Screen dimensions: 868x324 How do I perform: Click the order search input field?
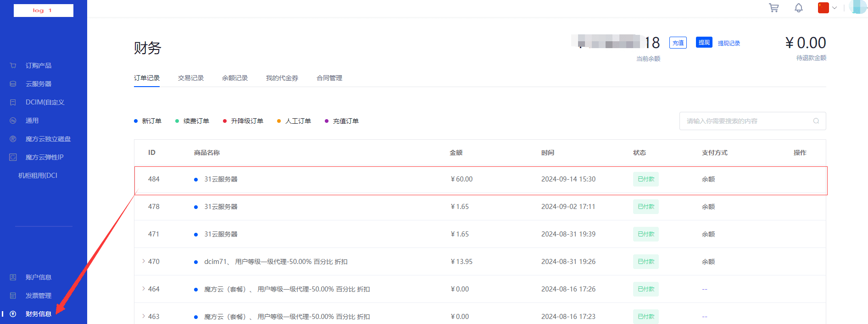tap(752, 121)
